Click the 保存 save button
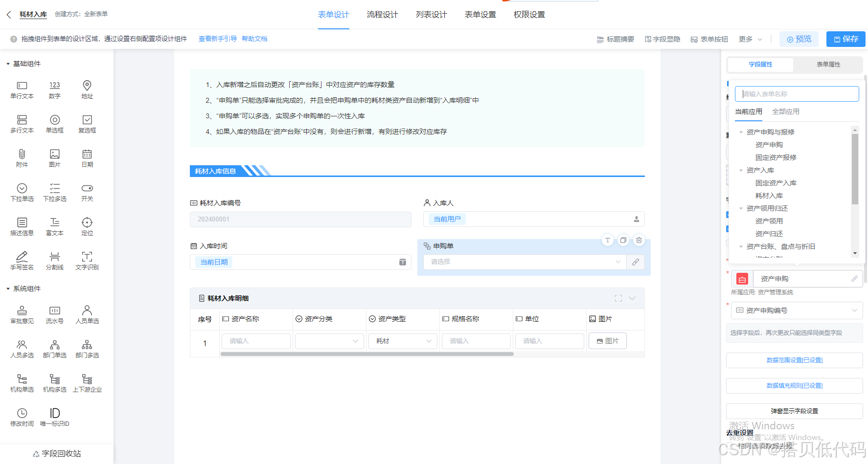Screen dimensions: 868x464 tap(846, 39)
